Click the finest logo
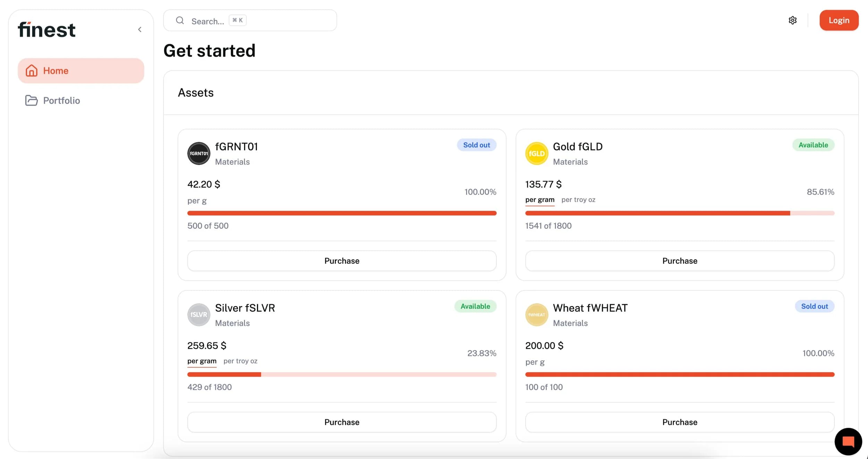This screenshot has height=459, width=868. (x=47, y=30)
